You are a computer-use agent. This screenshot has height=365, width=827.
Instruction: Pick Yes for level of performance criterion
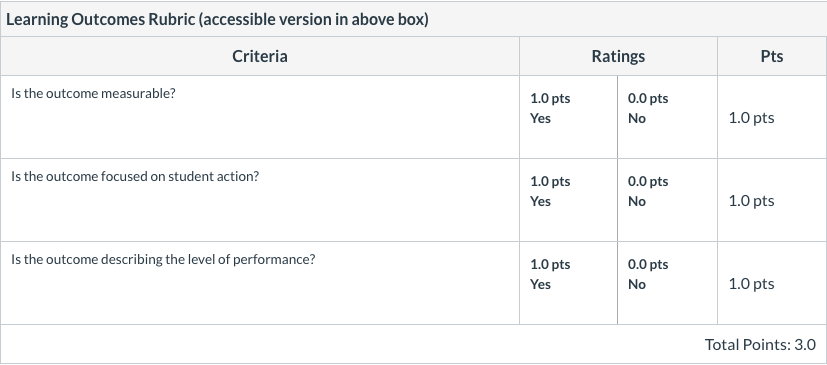pyautogui.click(x=568, y=283)
